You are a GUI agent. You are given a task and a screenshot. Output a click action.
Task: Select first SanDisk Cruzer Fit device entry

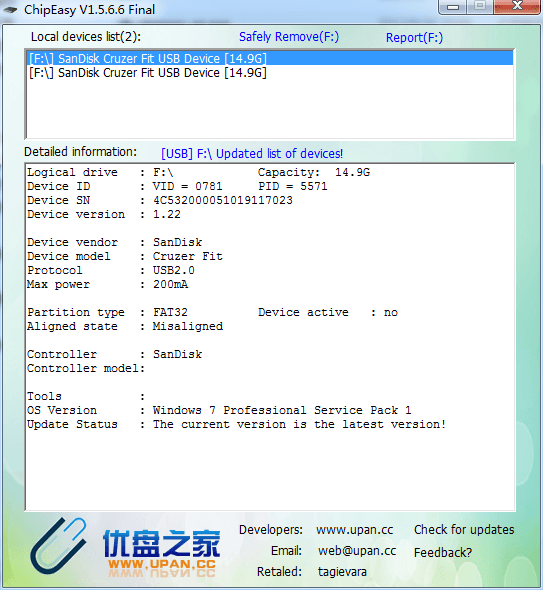point(270,58)
